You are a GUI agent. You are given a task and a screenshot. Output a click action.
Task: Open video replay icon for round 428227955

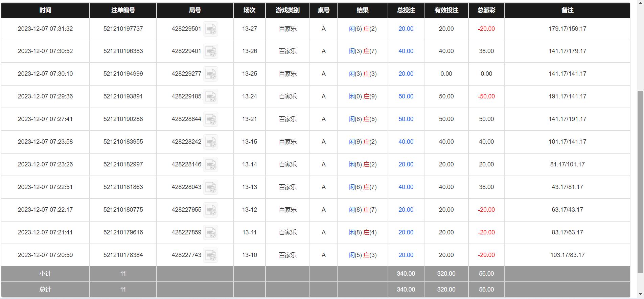point(210,210)
